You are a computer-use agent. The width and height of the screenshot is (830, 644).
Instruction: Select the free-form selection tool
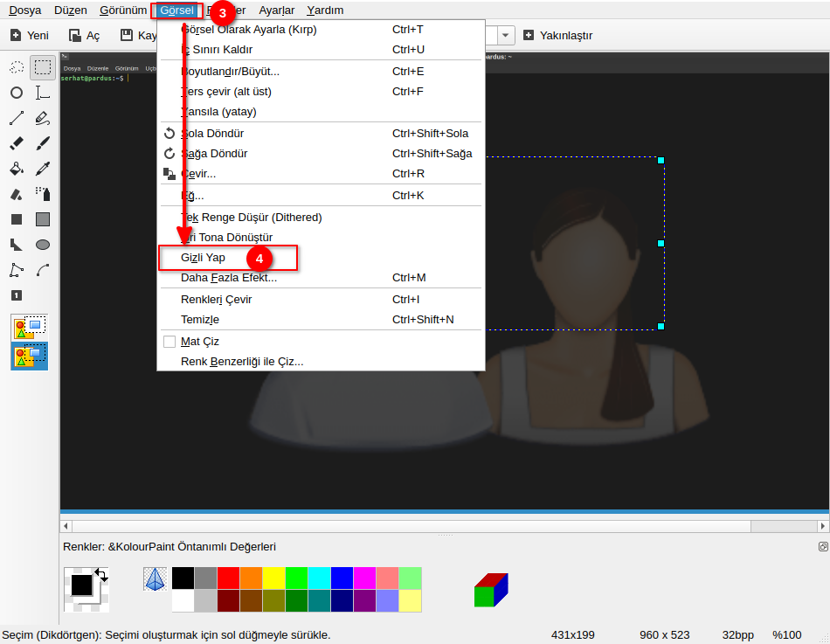(x=17, y=67)
